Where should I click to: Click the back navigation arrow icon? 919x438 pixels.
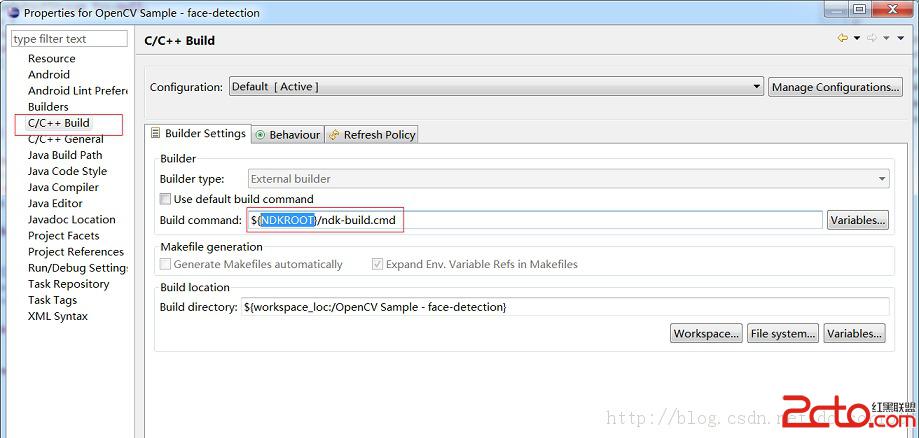pos(843,38)
